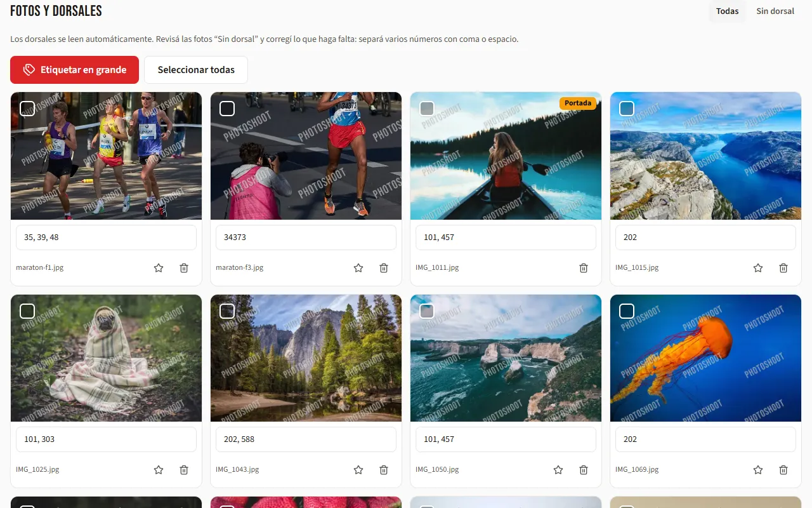Click Etiquetar en grande button

point(74,70)
